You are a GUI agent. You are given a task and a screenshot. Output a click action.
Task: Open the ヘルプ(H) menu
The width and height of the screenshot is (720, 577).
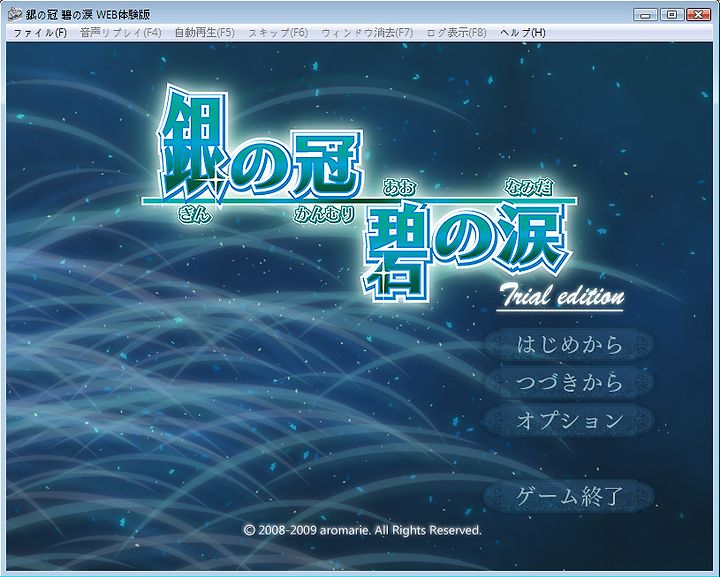523,33
